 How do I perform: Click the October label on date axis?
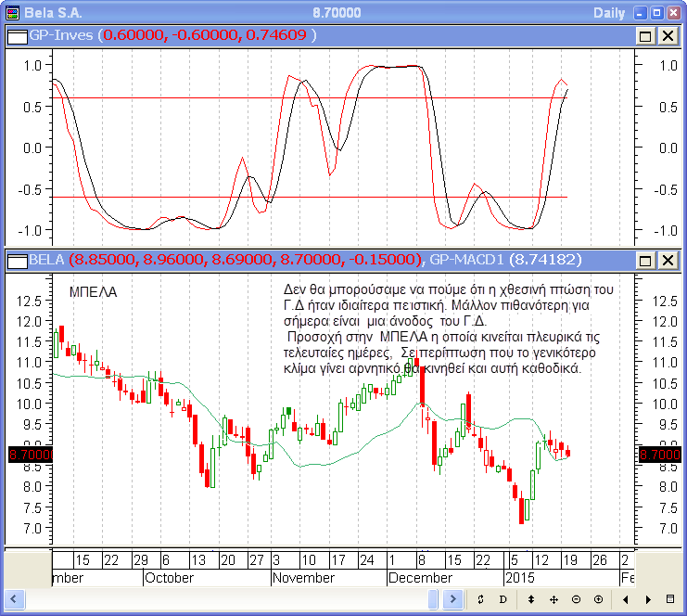[x=169, y=578]
